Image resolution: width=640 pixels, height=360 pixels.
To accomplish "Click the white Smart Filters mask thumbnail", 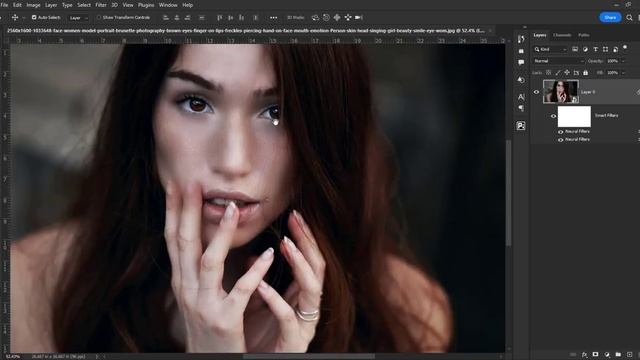I will 574,116.
